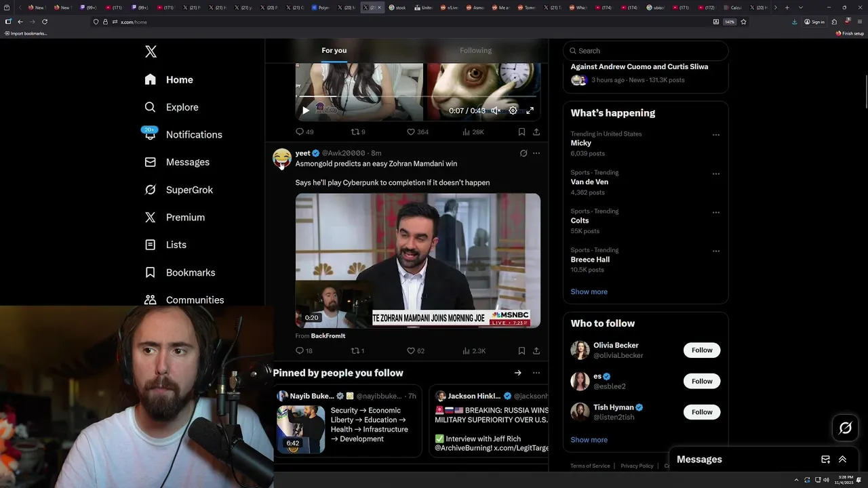Expand the Messages drawer
Screen dimensions: 868x488
tap(842, 460)
